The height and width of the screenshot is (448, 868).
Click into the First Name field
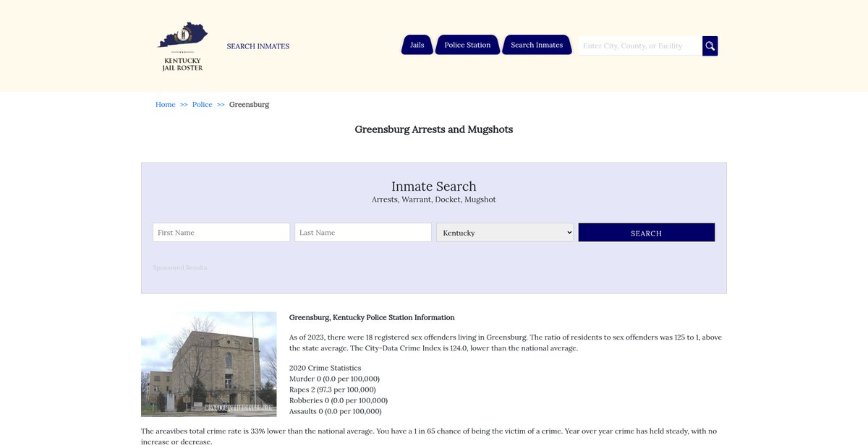(x=221, y=232)
